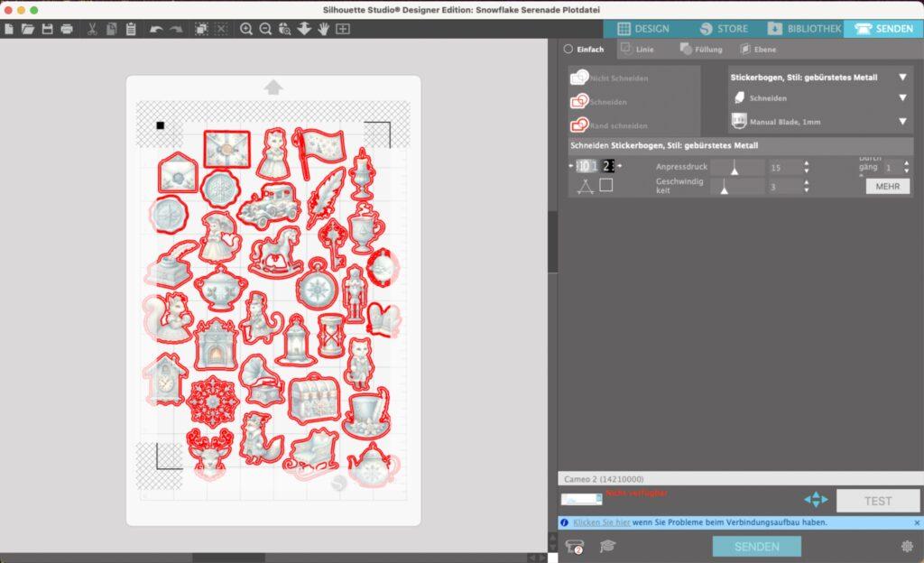Viewport: 924px width, 563px height.
Task: Open the cutting machines icon at bottom
Action: (x=574, y=546)
